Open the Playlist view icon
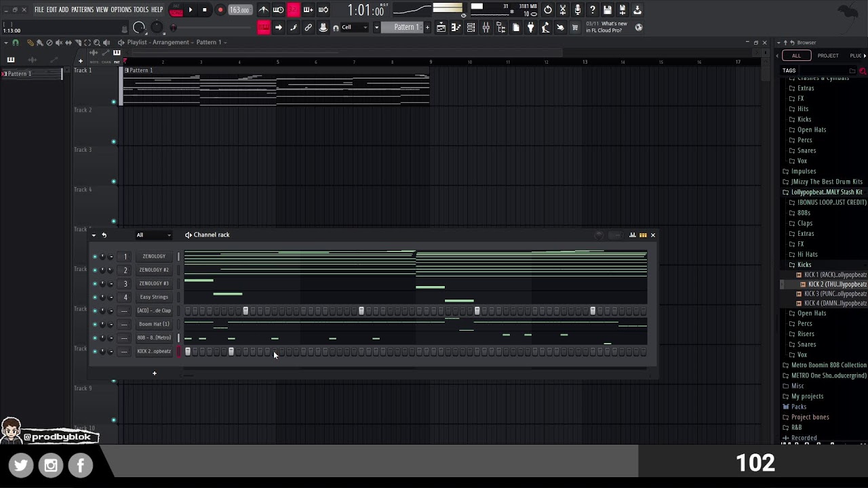The width and height of the screenshot is (868, 488). [441, 28]
